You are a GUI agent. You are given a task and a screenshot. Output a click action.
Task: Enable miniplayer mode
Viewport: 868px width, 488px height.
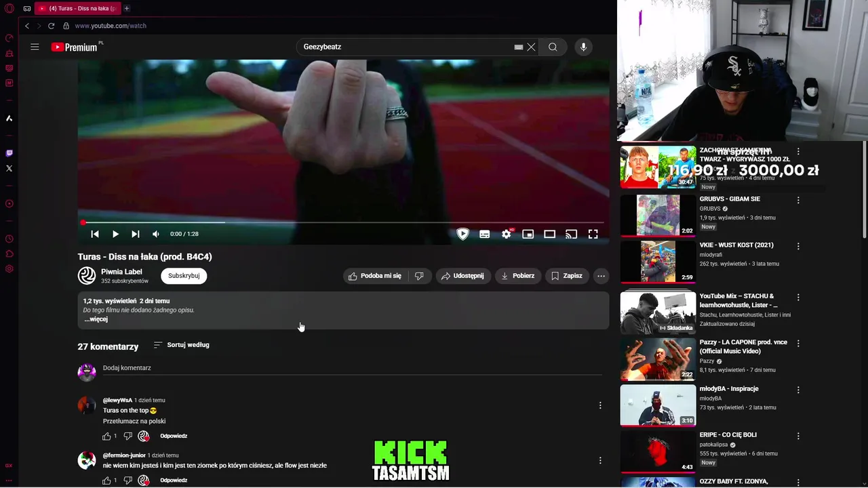(x=528, y=234)
